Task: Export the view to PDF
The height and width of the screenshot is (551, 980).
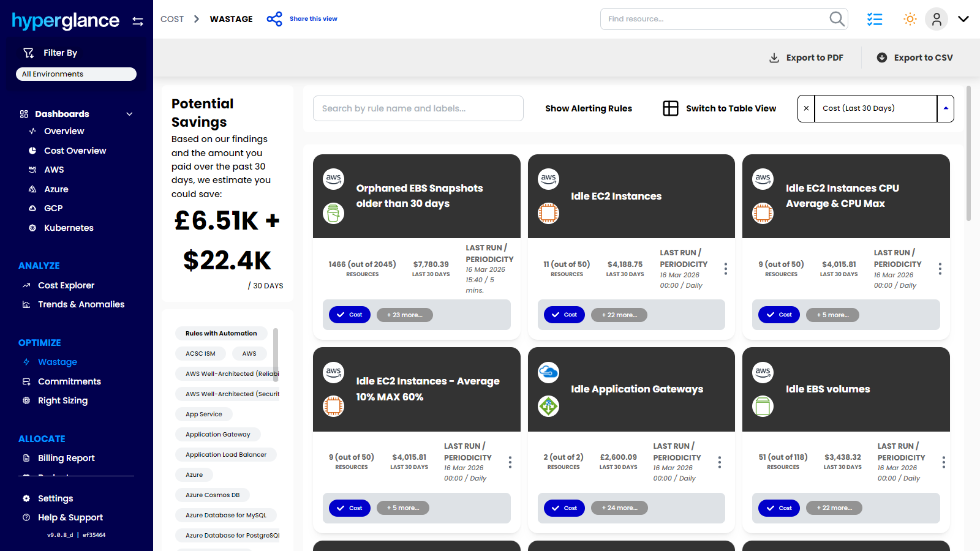Action: pos(806,58)
